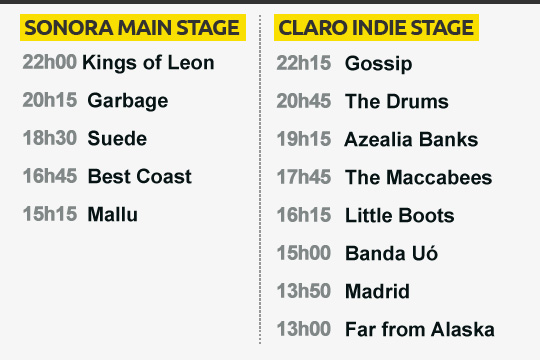Select Madrid in the indie lineup
The width and height of the screenshot is (540, 360).
(377, 291)
